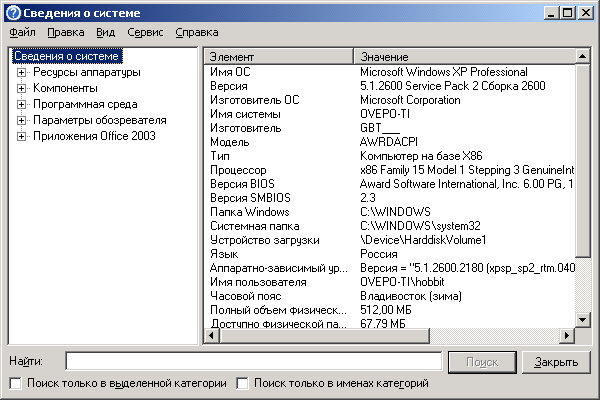Click the Закрыть button
Viewport: 600px width, 400px height.
point(556,362)
